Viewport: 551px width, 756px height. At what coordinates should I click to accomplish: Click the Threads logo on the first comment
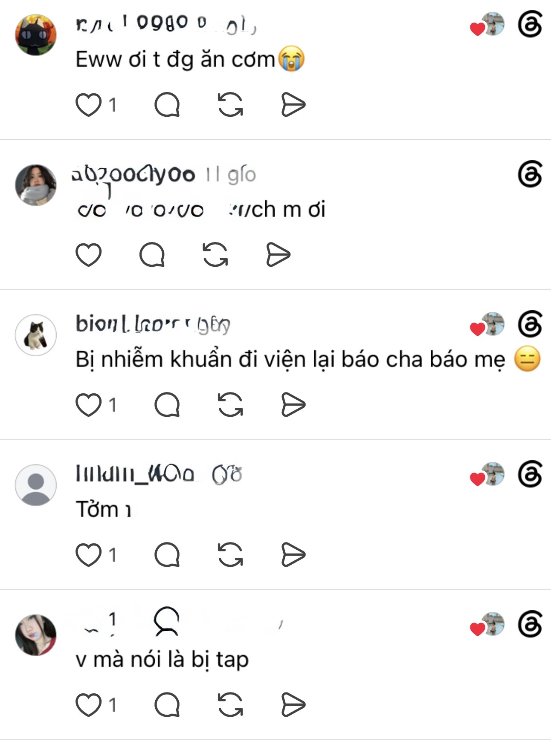530,24
